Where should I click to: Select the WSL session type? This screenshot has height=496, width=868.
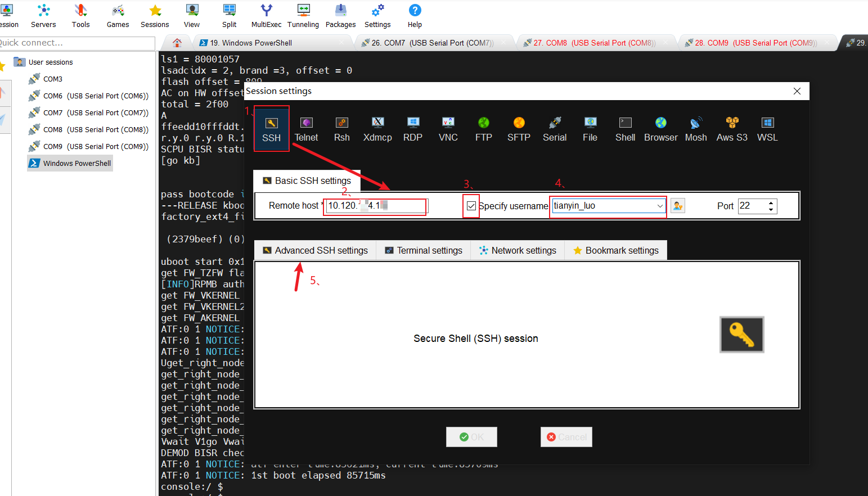767,129
